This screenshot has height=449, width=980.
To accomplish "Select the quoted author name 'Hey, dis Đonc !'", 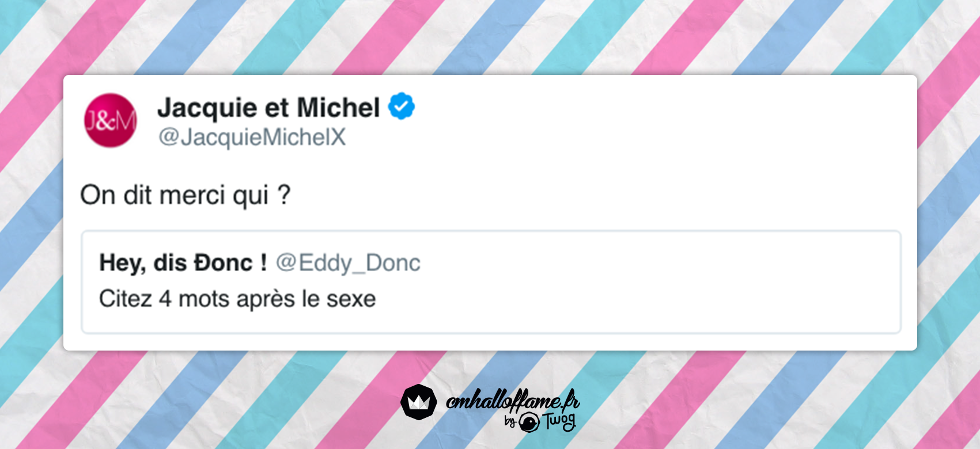I will [x=183, y=263].
